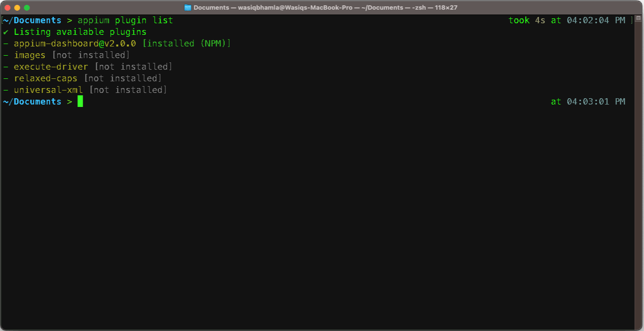Click the blue Documents folder icon in title bar
This screenshot has width=644, height=331.
[187, 7]
